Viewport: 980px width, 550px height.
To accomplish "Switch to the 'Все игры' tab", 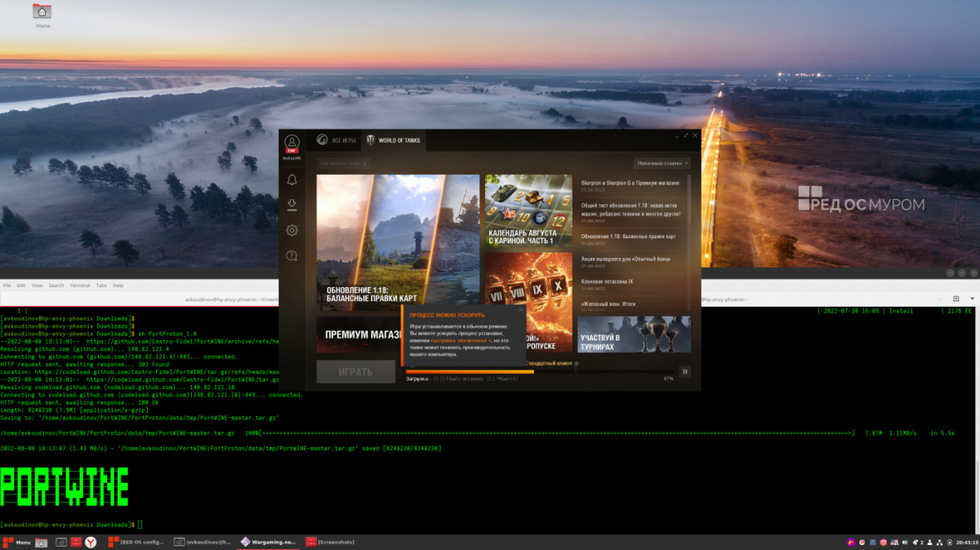I will point(336,140).
